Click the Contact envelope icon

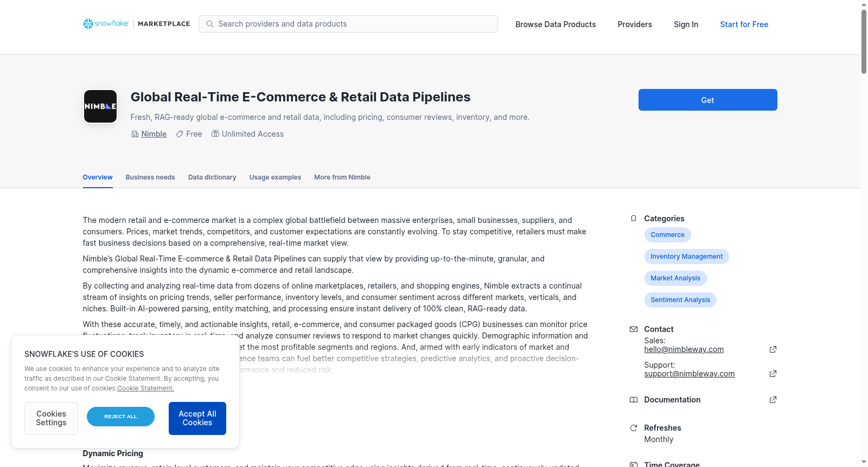pos(634,329)
